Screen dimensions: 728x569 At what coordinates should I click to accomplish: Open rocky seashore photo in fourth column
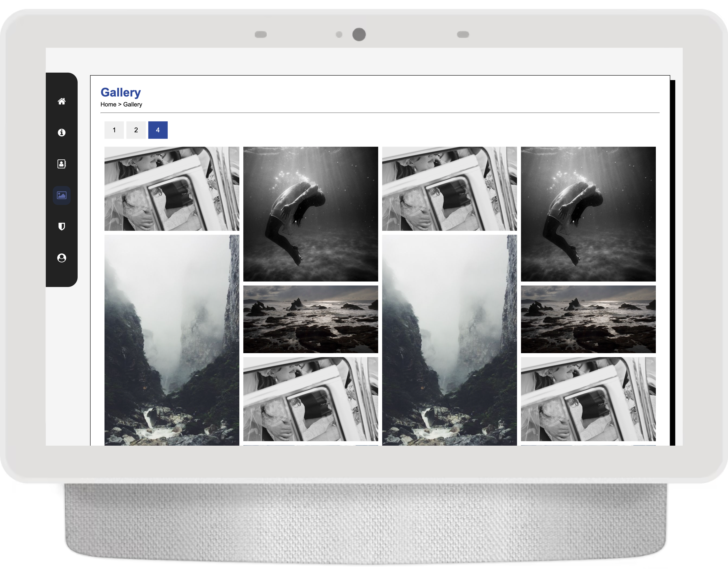pyautogui.click(x=588, y=319)
